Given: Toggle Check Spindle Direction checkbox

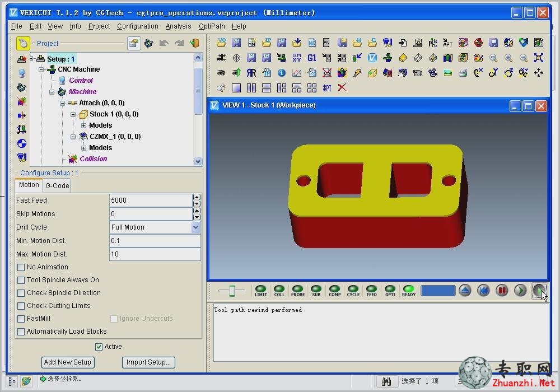Looking at the screenshot, I should [21, 293].
